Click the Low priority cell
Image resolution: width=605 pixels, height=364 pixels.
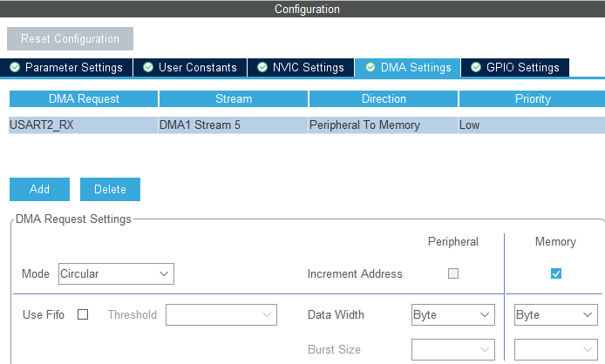point(532,125)
